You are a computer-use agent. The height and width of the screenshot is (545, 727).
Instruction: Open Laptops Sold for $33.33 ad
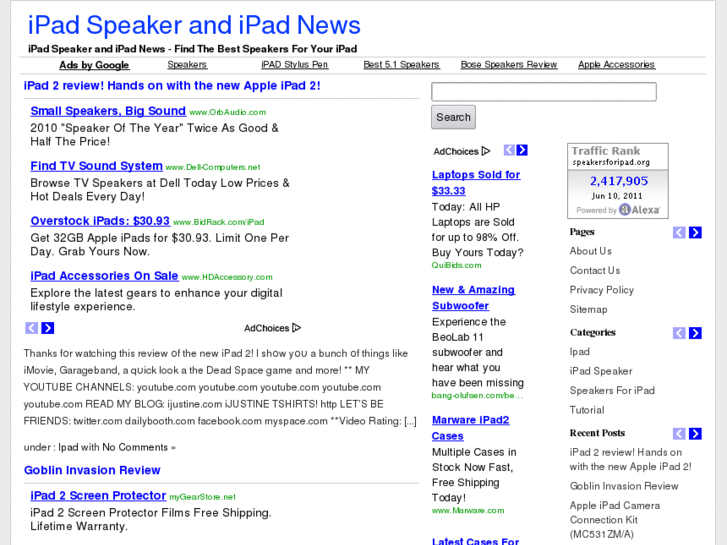click(x=476, y=183)
